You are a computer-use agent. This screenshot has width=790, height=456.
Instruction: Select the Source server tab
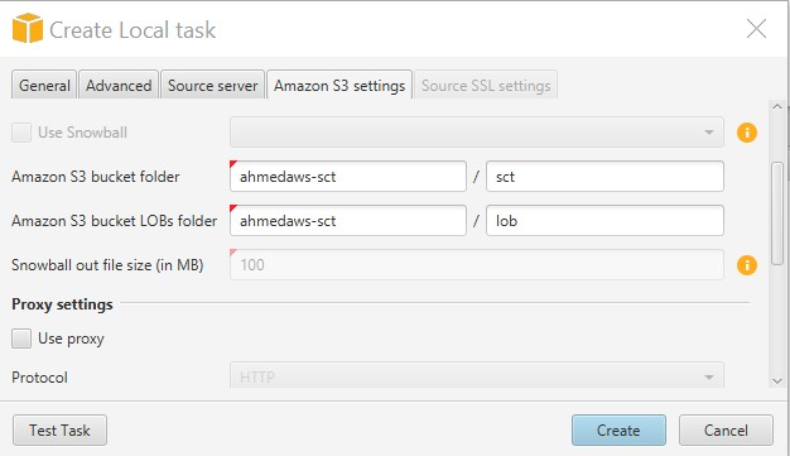coord(213,86)
